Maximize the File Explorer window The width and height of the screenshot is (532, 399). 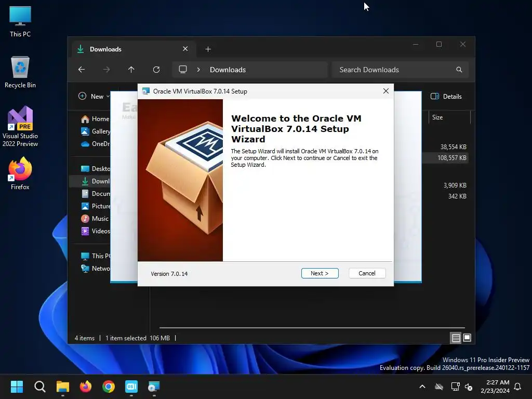(439, 45)
